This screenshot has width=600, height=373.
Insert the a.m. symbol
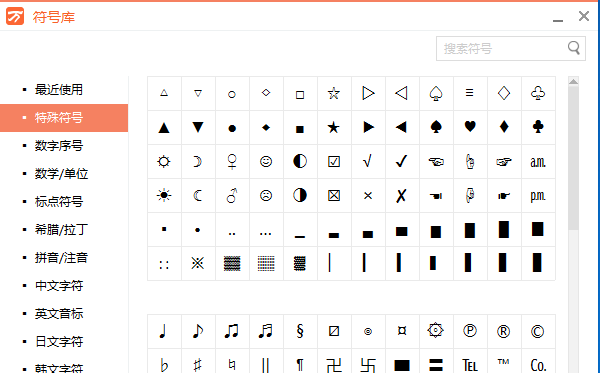pos(538,161)
